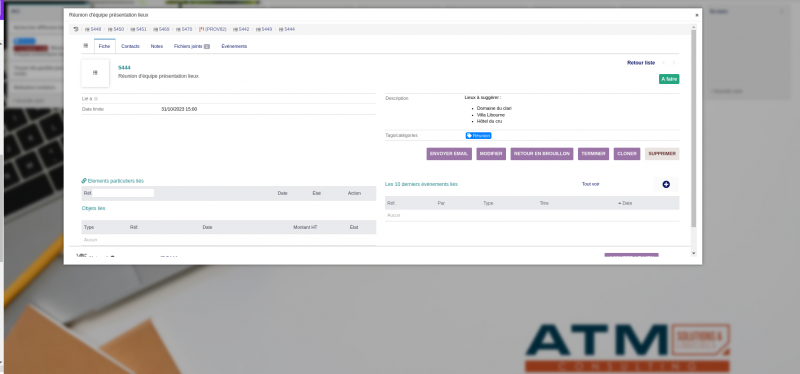The height and width of the screenshot is (374, 800).
Task: Click the CLONER button
Action: (627, 154)
